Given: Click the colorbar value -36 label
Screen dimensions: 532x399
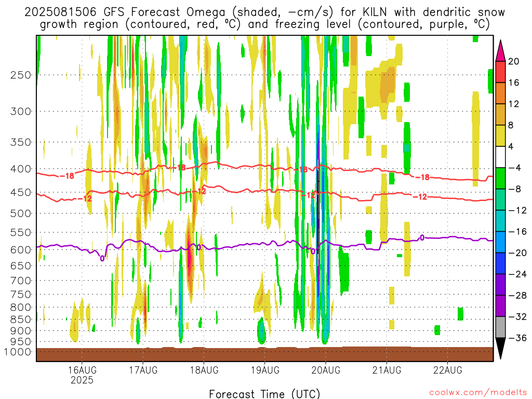Looking at the screenshot, I should pyautogui.click(x=517, y=338).
